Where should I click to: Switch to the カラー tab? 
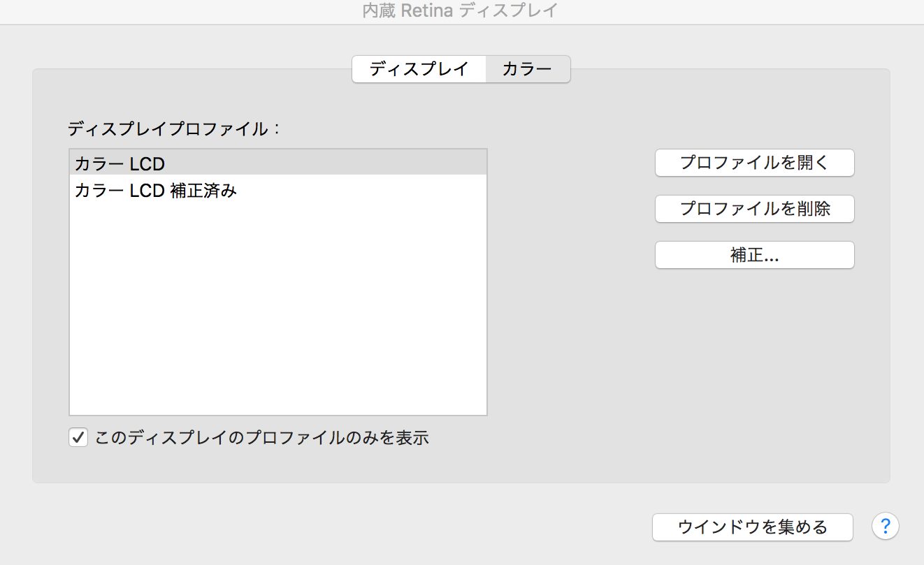point(527,69)
